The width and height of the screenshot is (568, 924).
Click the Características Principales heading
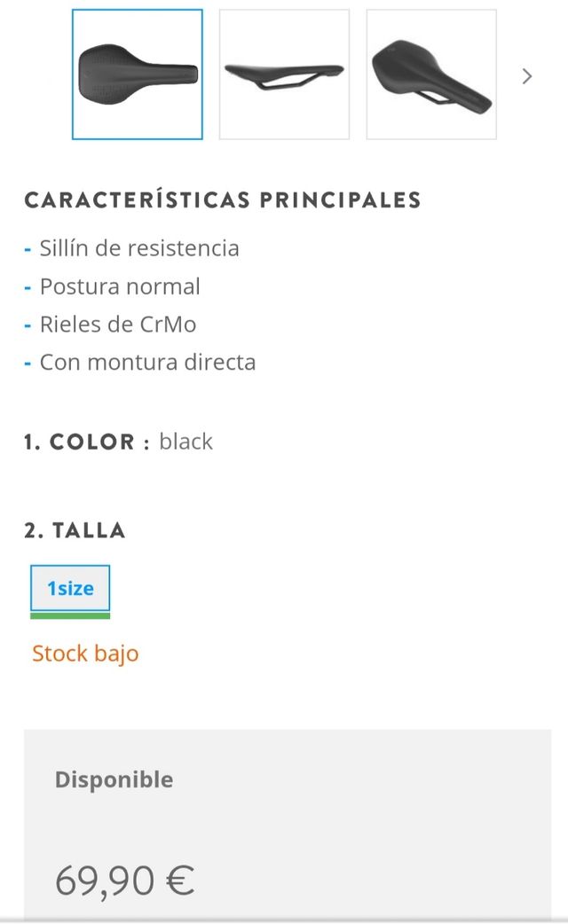222,200
